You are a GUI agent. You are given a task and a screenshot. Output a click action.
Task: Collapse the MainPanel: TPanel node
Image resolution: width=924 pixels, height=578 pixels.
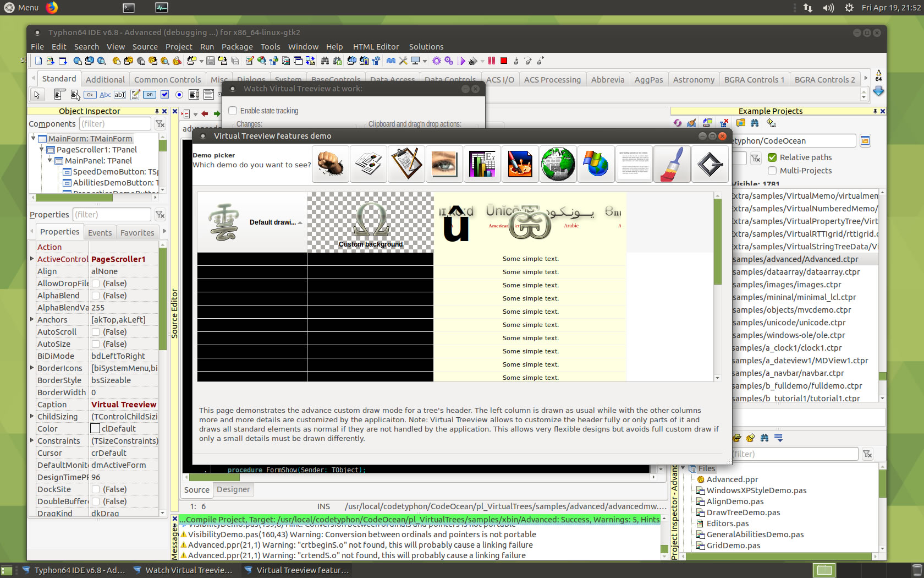point(50,160)
